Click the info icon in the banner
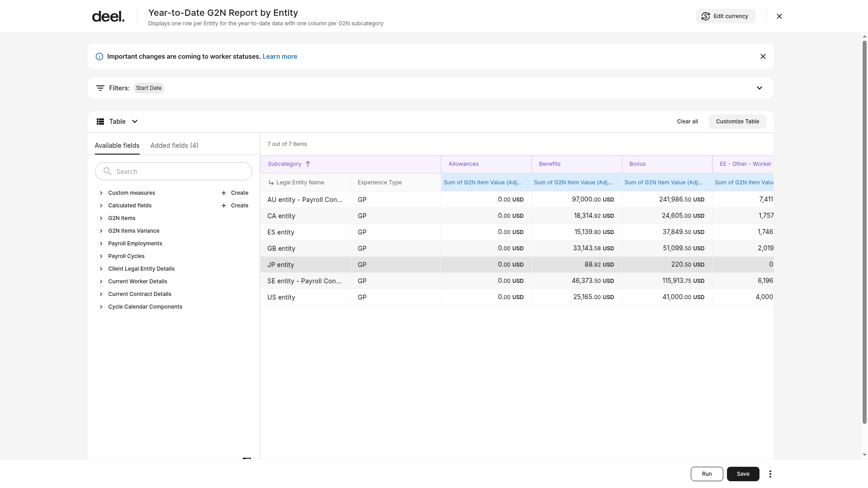Viewport: 868px width, 488px height. click(x=99, y=56)
